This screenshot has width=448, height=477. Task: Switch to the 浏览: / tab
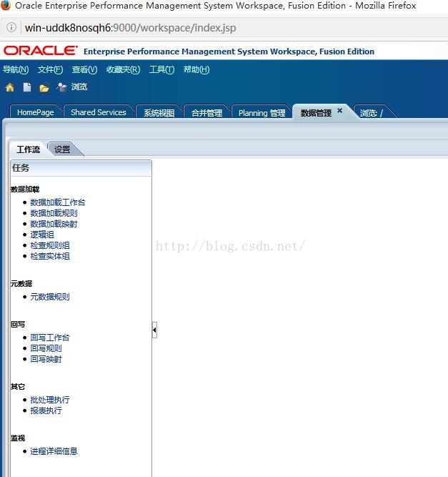coord(372,113)
